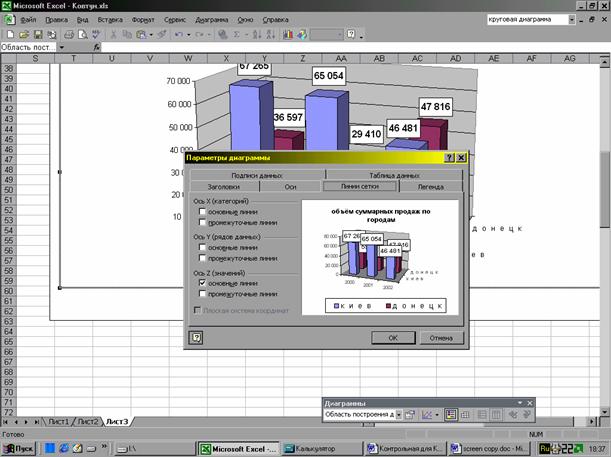
Task: Enable основные линии for Ось X
Action: coord(203,212)
